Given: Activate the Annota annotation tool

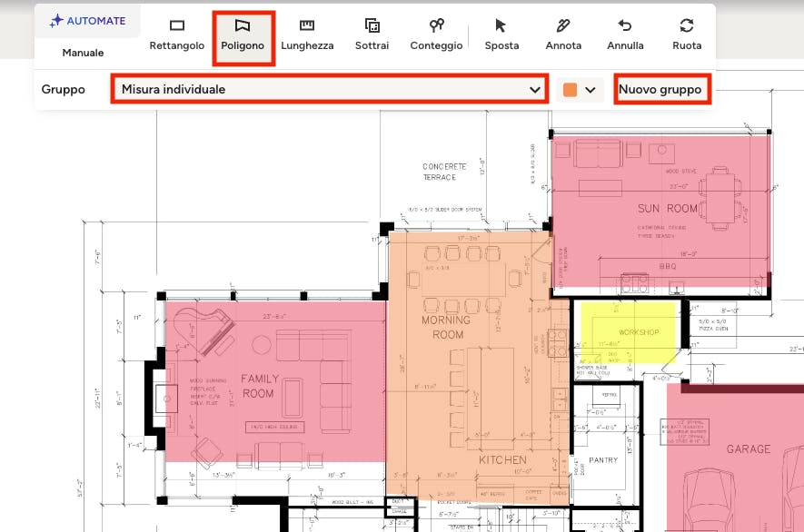Looking at the screenshot, I should (x=563, y=34).
